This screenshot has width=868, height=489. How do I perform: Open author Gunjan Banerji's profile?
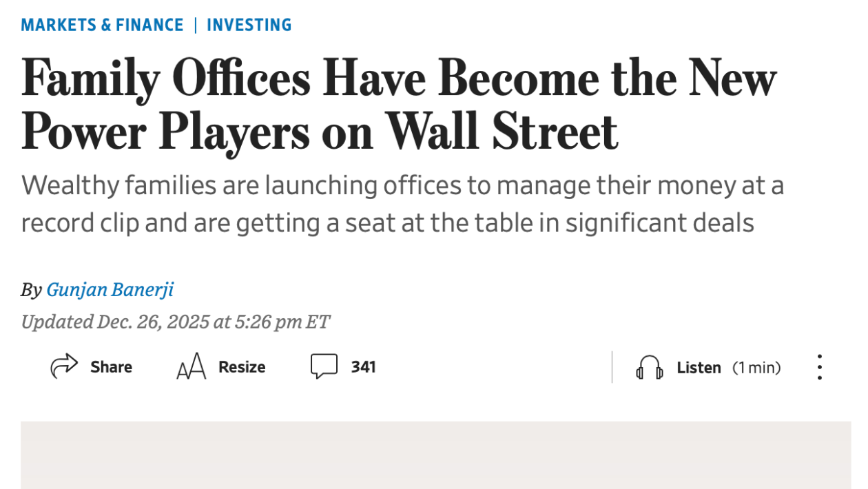pos(110,289)
